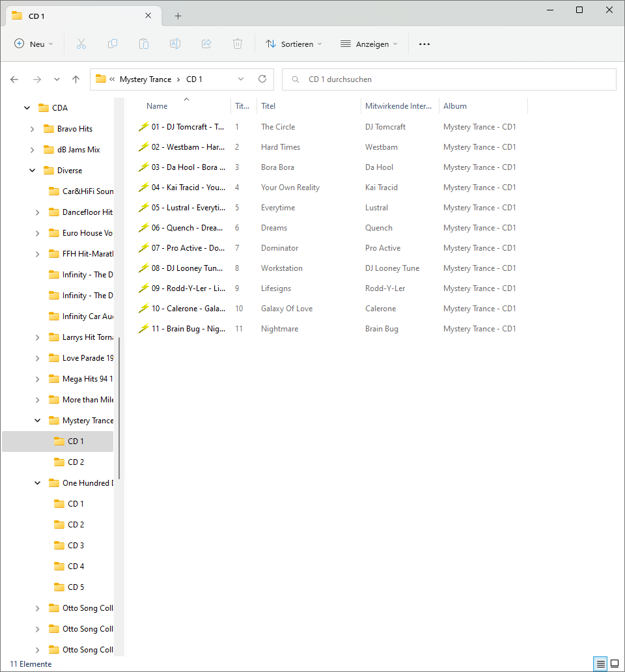Screen dimensions: 625x672
Task: Copy the selected file with the copy icon
Action: (x=112, y=44)
